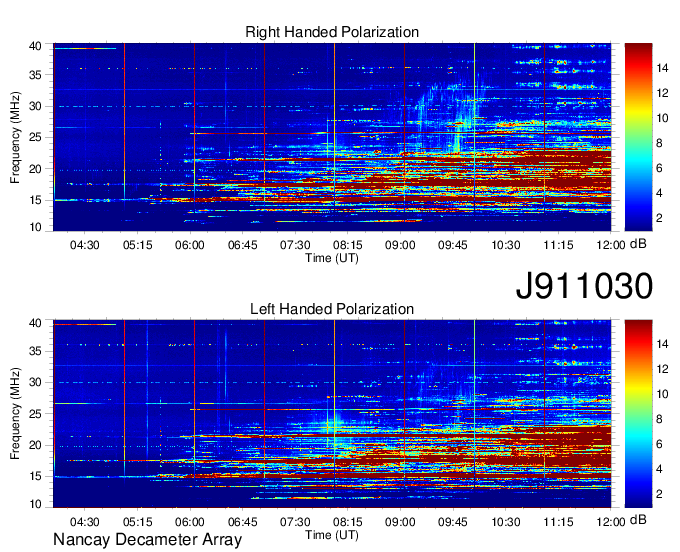
Task: Click "06:00" tick on right-handed time axis
Action: click(190, 245)
